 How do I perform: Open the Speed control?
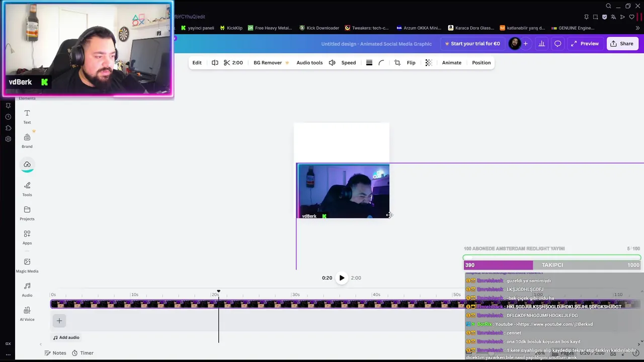point(349,63)
